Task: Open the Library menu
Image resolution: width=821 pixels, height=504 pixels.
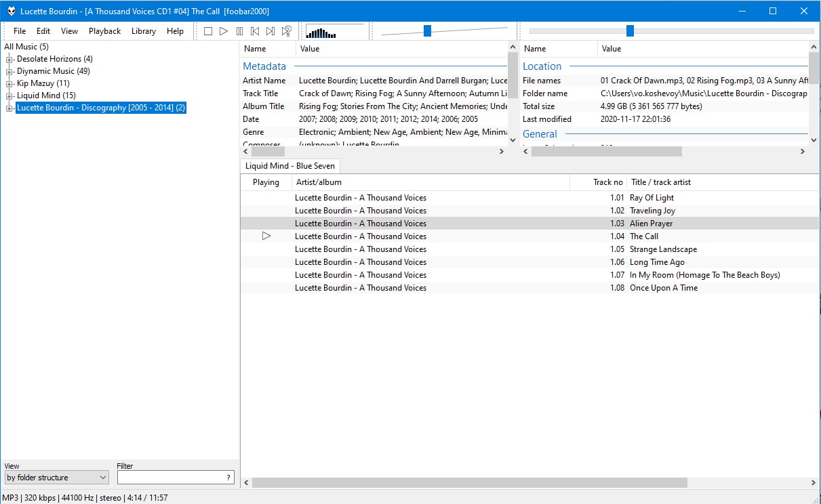Action: point(144,31)
